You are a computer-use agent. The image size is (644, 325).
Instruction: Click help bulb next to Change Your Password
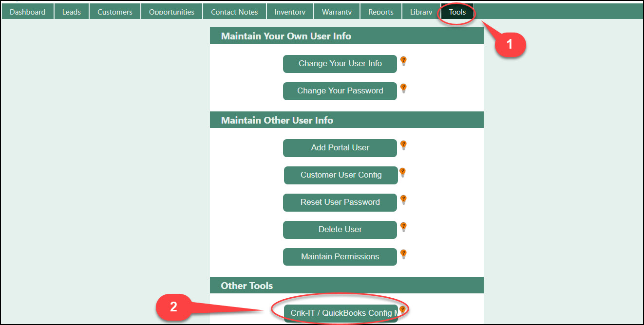[403, 89]
